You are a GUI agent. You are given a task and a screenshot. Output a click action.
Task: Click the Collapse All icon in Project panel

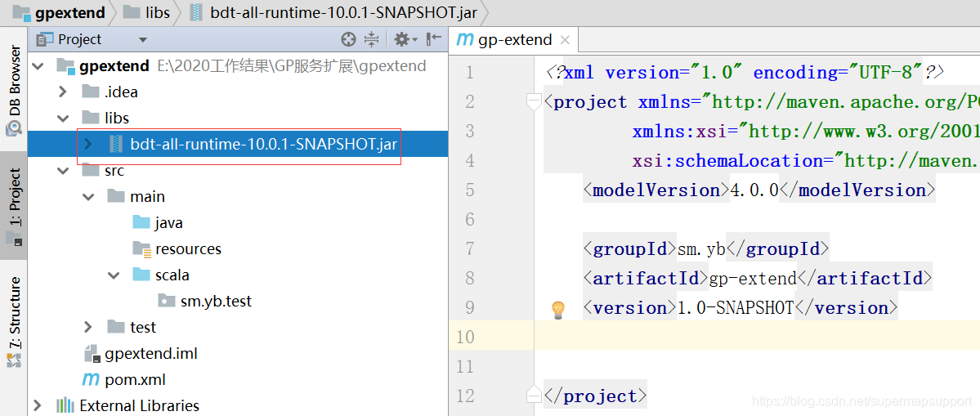[x=371, y=40]
